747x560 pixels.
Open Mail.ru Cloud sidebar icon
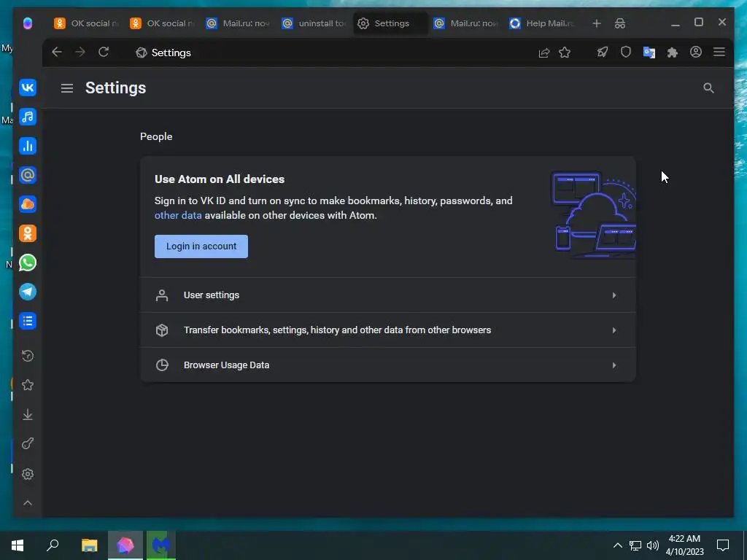(x=28, y=204)
